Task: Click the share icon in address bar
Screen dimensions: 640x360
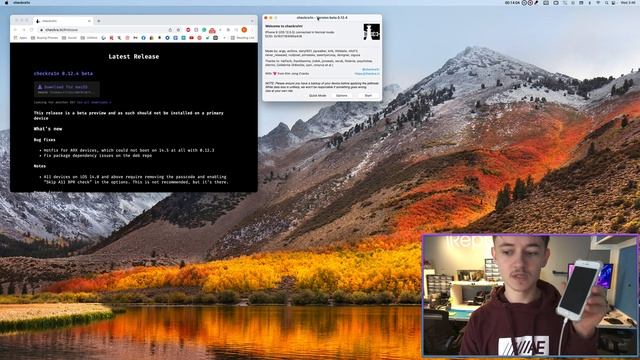Action: [x=170, y=30]
